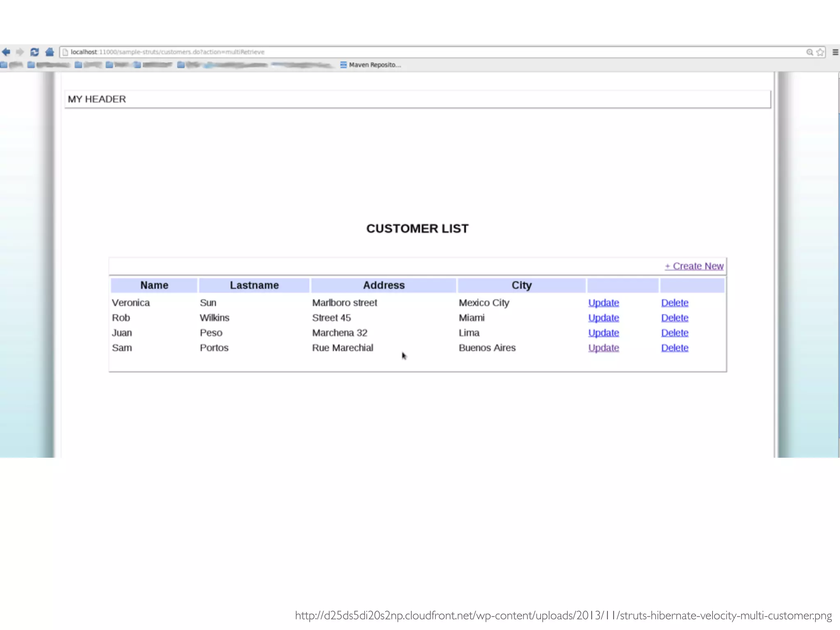The image size is (840, 630).
Task: Select the Peso lastname cell
Action: (211, 333)
